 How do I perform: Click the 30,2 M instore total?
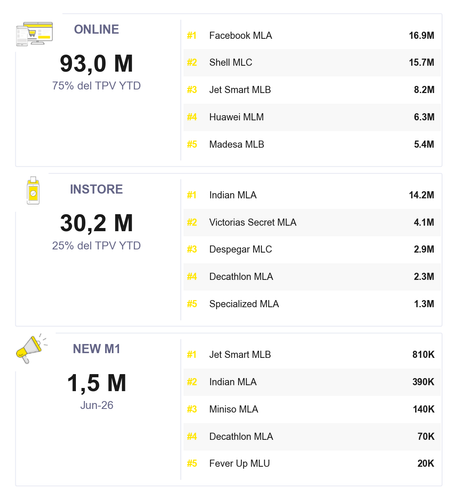[96, 223]
